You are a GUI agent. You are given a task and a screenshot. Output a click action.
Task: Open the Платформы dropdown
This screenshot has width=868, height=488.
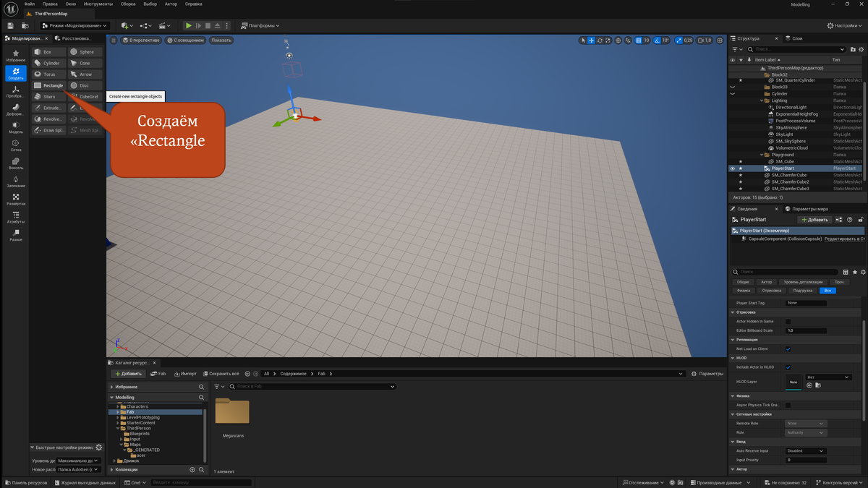point(259,25)
